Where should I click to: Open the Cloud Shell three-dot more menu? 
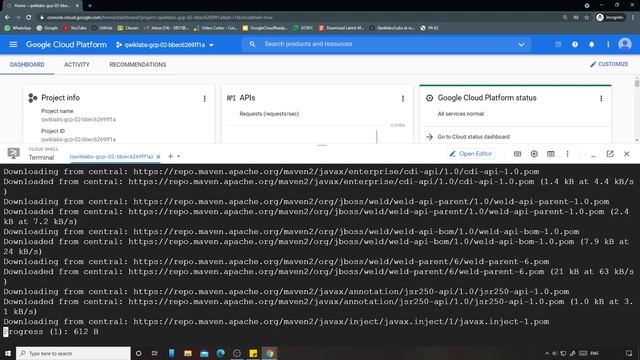coord(567,154)
